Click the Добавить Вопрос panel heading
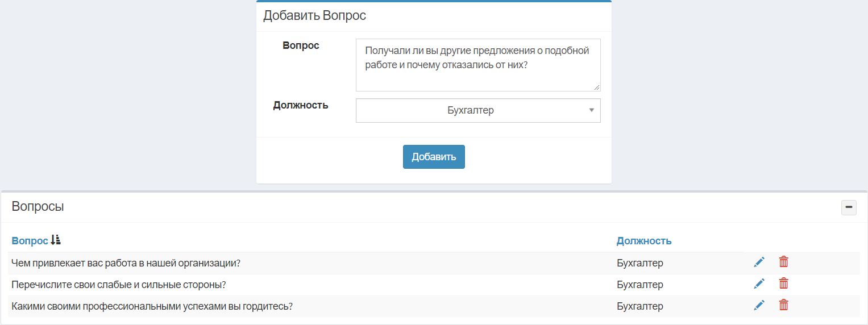This screenshot has height=325, width=868. (314, 16)
